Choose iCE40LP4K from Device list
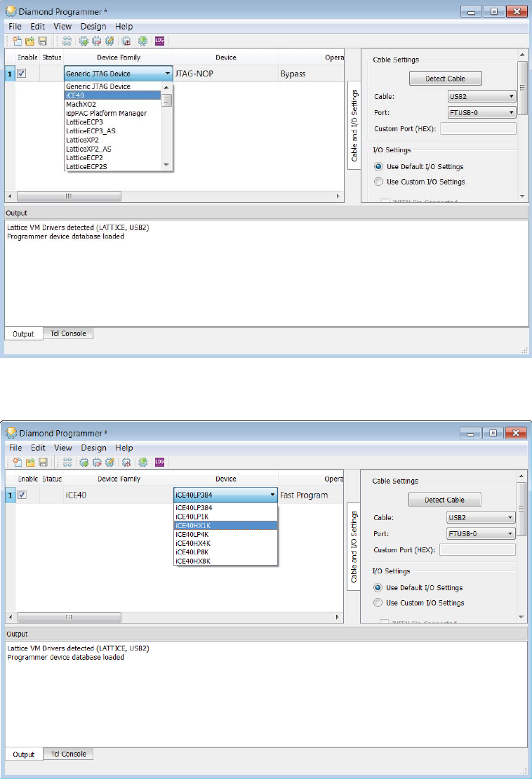Image resolution: width=532 pixels, height=779 pixels. click(x=225, y=535)
